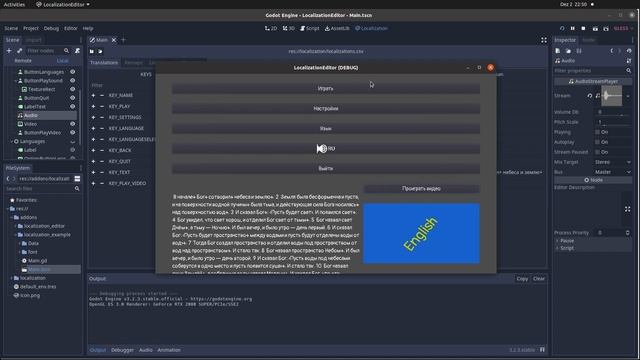Reload the running project
The width and height of the screenshot is (640, 360).
pyautogui.click(x=562, y=28)
